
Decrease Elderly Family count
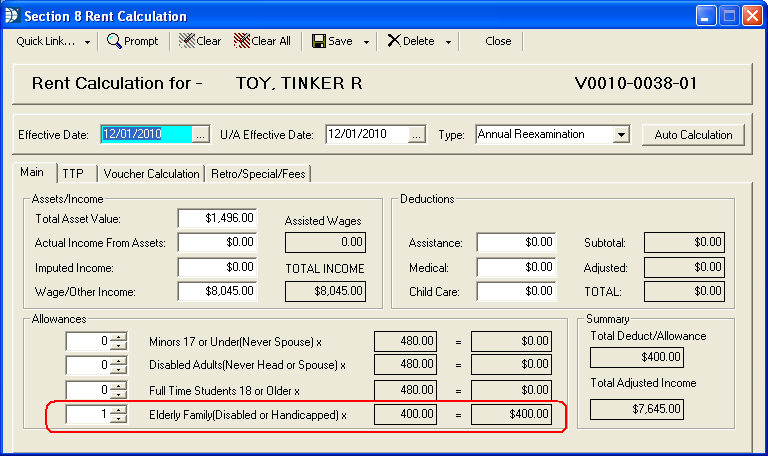pos(118,418)
